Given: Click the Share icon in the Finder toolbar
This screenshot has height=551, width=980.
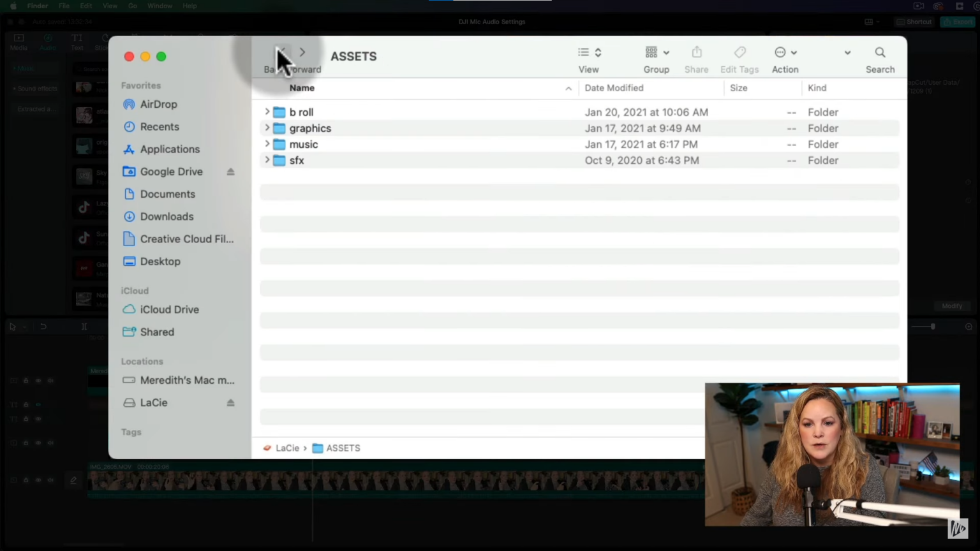Looking at the screenshot, I should (x=696, y=52).
